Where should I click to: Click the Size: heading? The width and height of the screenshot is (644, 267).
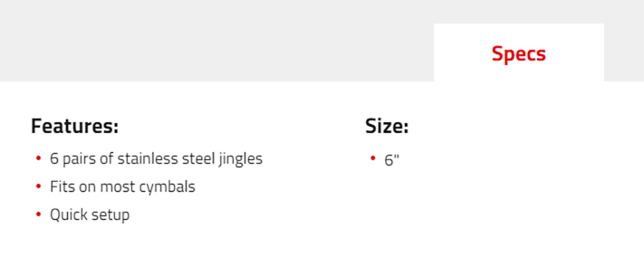pos(387,126)
